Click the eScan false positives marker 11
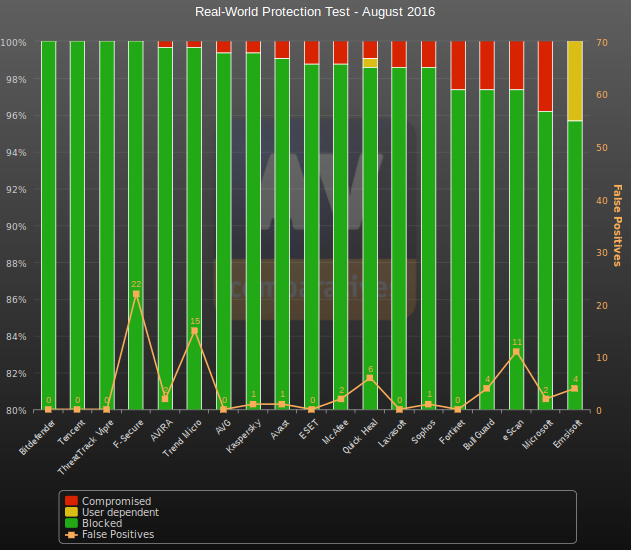 tap(516, 352)
